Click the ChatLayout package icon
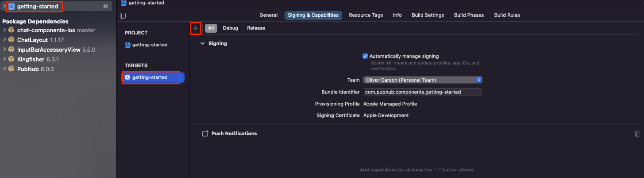 pos(12,40)
